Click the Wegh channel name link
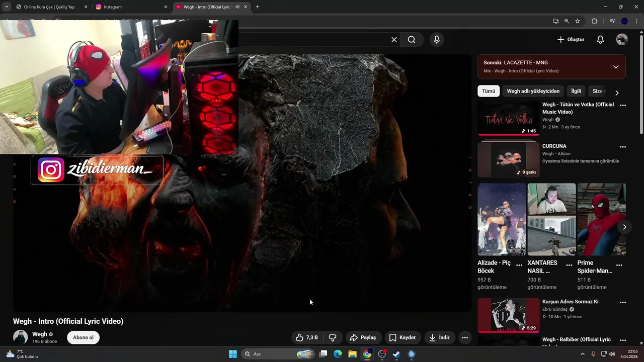Image resolution: width=644 pixels, height=362 pixels. (x=40, y=334)
